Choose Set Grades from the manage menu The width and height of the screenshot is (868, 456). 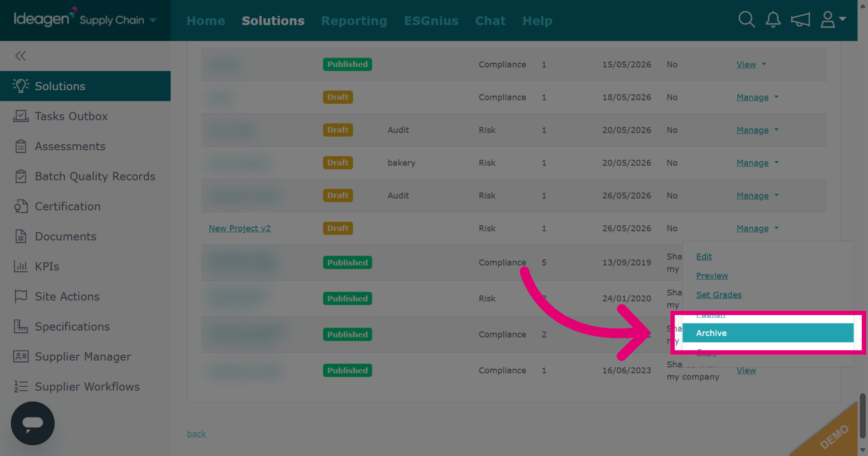pos(719,294)
